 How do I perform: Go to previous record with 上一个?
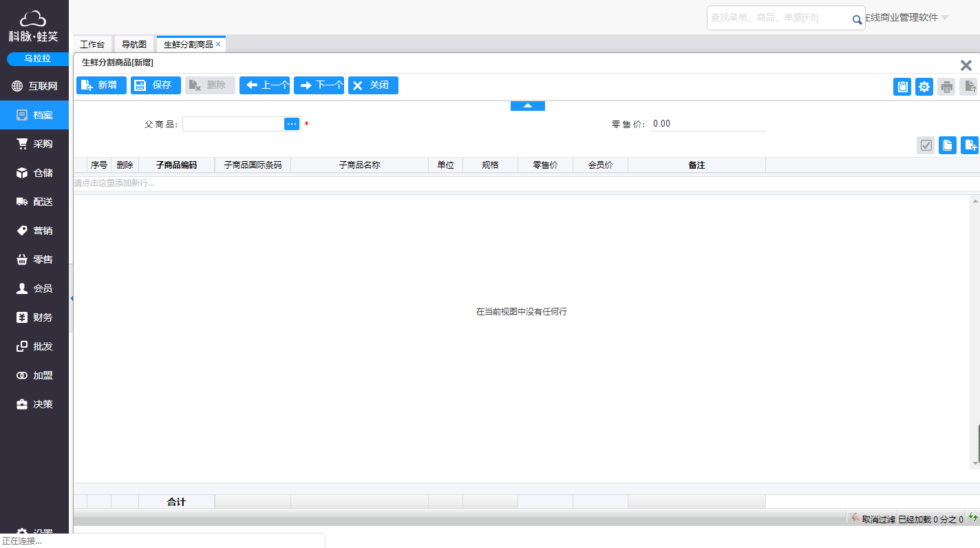click(x=264, y=85)
